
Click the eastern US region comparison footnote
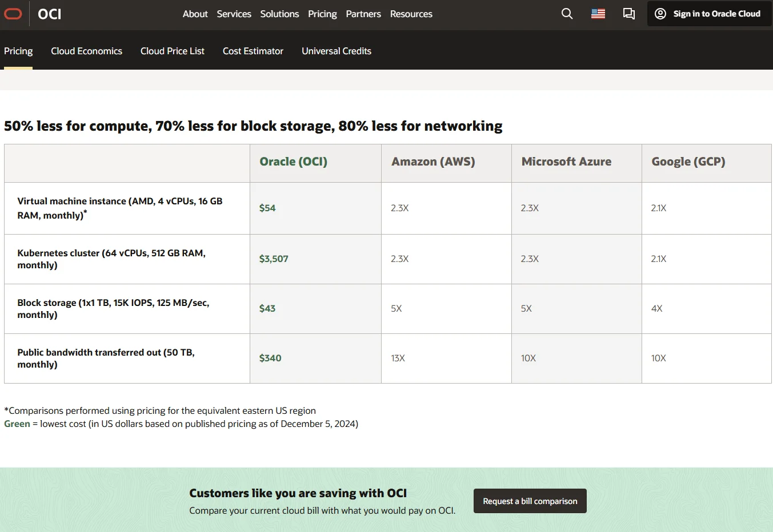pyautogui.click(x=160, y=410)
